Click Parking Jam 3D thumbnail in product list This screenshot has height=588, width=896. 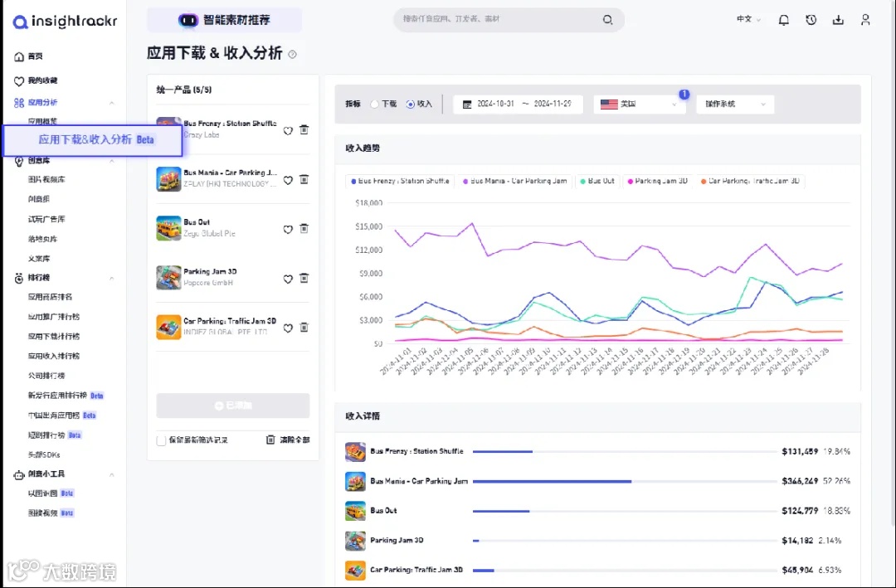coord(168,278)
